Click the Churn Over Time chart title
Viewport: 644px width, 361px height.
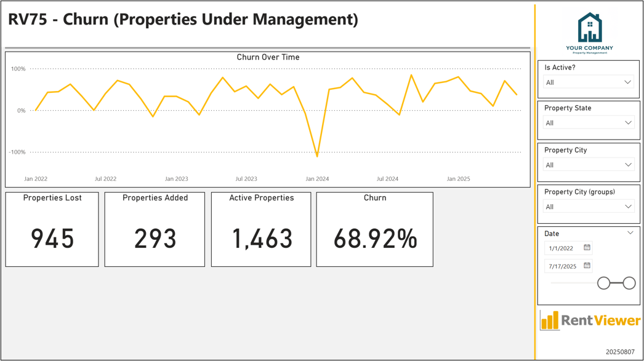point(268,57)
